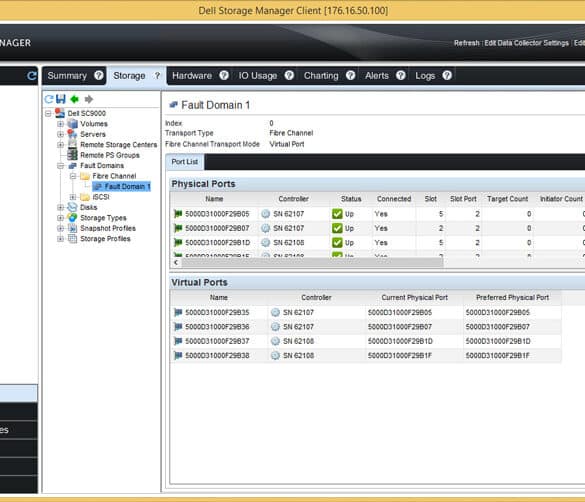The height and width of the screenshot is (502, 585).
Task: Click the controller icon beside SN 62108 in row 5000D31000F29B38
Action: pos(275,355)
